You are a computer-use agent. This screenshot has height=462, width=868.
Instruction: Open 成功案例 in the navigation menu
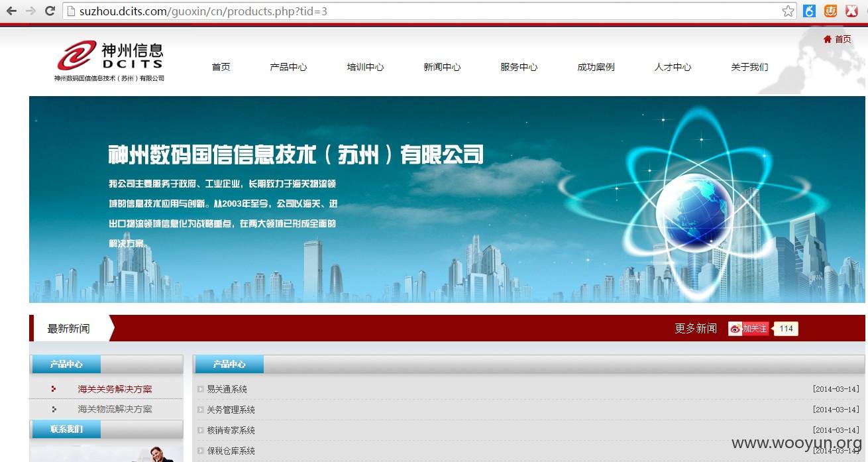[x=596, y=67]
